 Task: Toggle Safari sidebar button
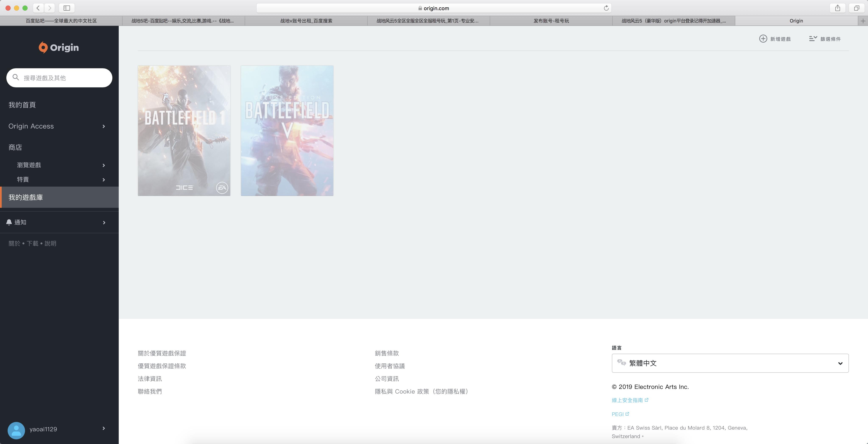pyautogui.click(x=67, y=8)
